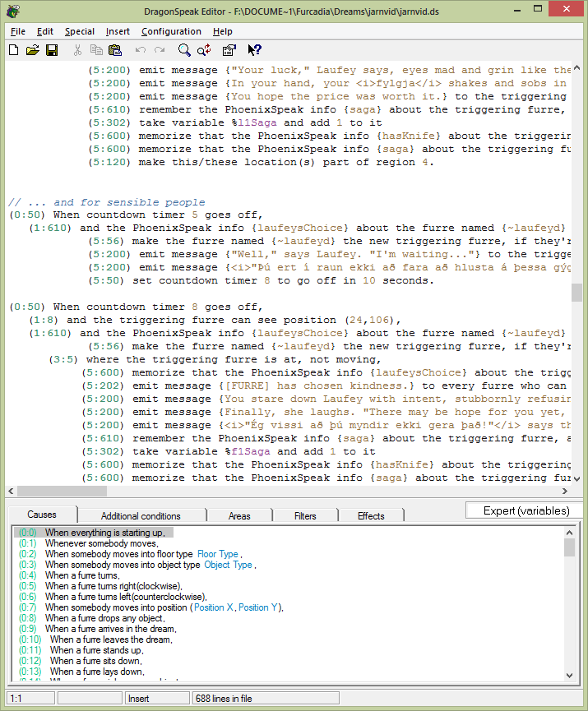
Task: Click the 'Insert' mode status field
Action: [x=157, y=699]
